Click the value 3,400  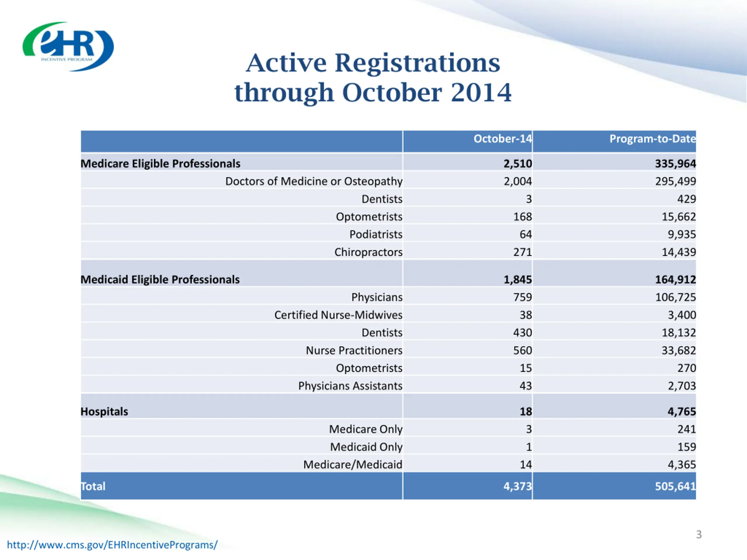click(x=681, y=315)
